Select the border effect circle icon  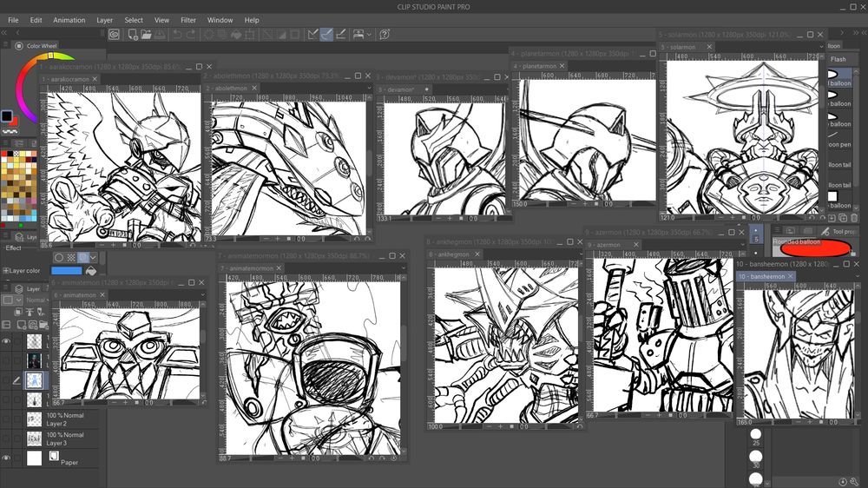(59, 257)
